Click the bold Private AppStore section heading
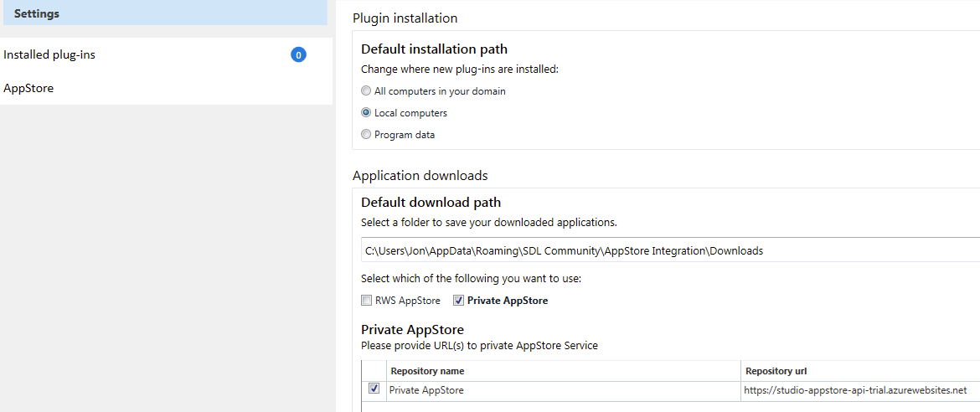The image size is (980, 412). click(412, 329)
